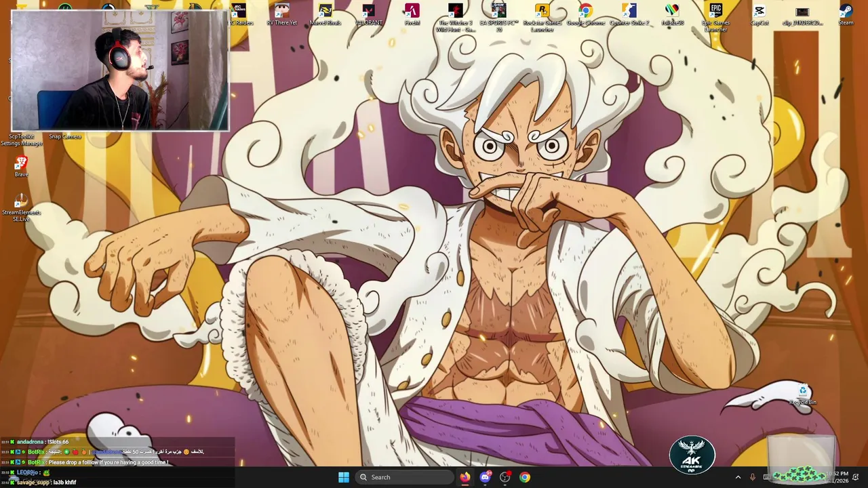This screenshot has height=488, width=868.
Task: Select the Recycle Bin desktop icon
Action: point(802,394)
